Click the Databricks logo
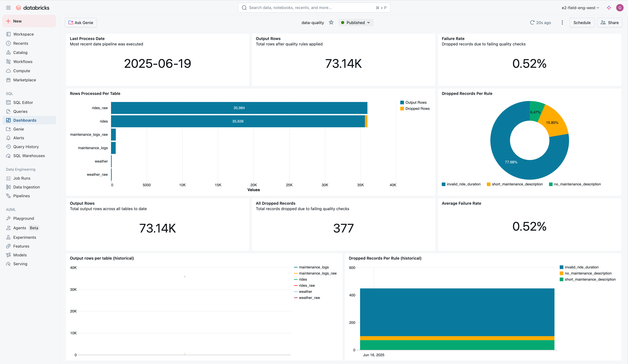 tap(33, 8)
